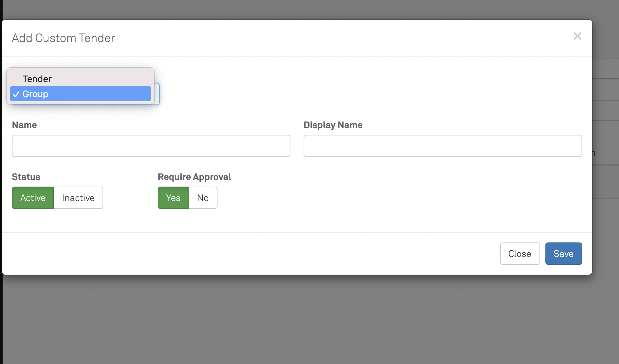Enable Require Approval with Yes
This screenshot has height=364, width=619.
173,198
